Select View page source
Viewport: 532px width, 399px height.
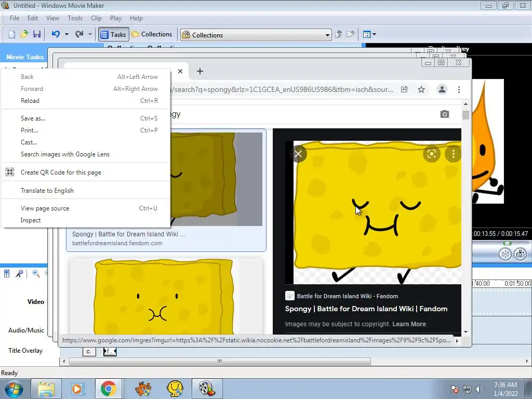86,208
